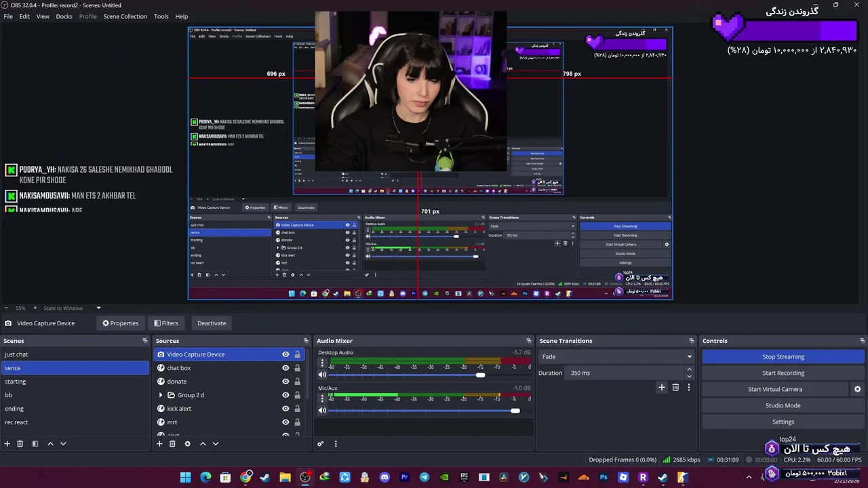Open scene filters icon in Scenes toolbar

35,444
